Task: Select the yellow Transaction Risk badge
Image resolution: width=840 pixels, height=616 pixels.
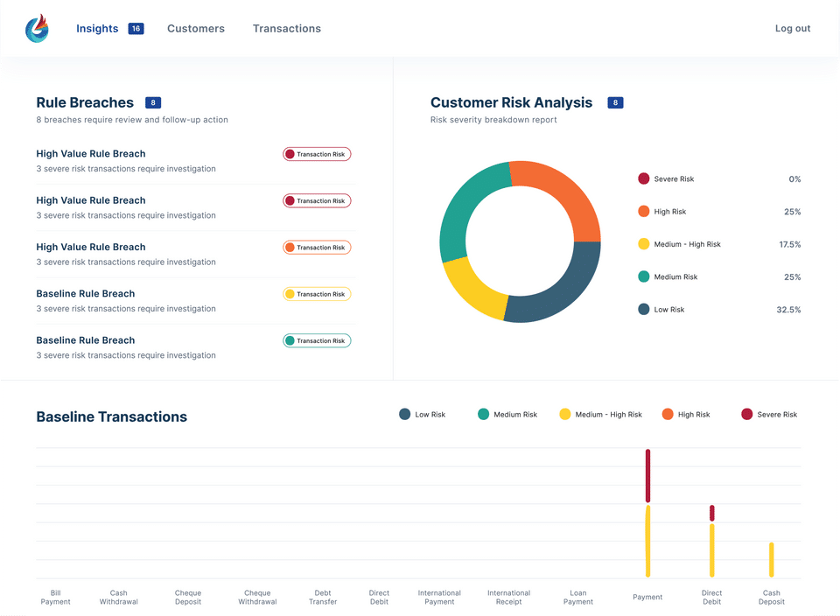Action: click(317, 294)
